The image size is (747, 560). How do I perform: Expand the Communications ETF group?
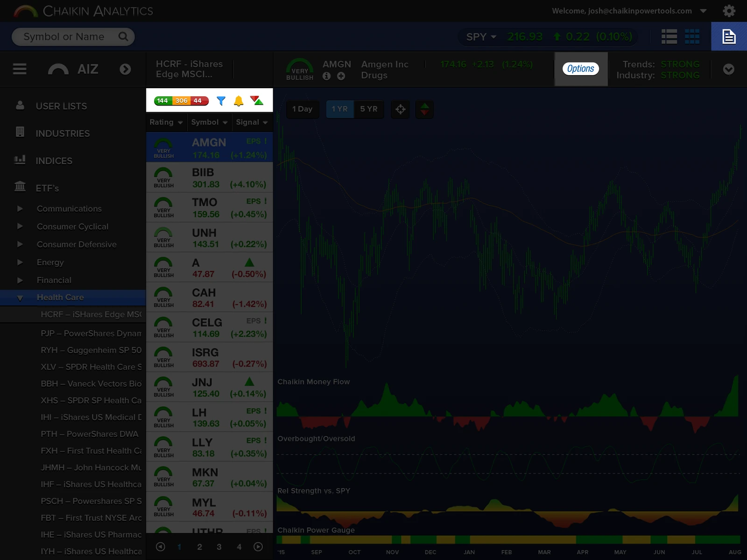pyautogui.click(x=20, y=209)
